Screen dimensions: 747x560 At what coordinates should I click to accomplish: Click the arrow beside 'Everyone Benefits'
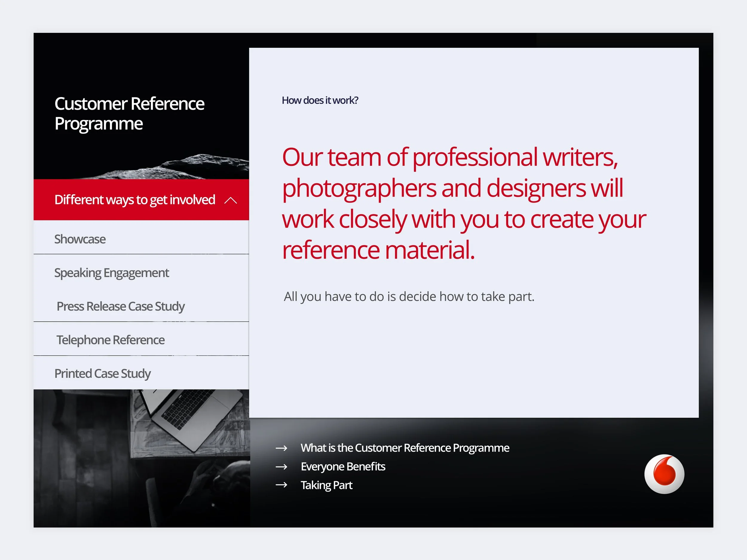pos(281,467)
